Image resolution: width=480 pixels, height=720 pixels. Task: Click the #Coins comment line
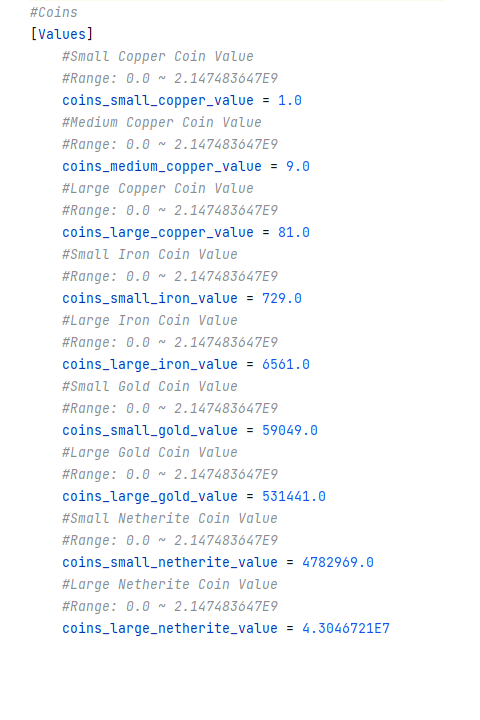click(x=54, y=12)
